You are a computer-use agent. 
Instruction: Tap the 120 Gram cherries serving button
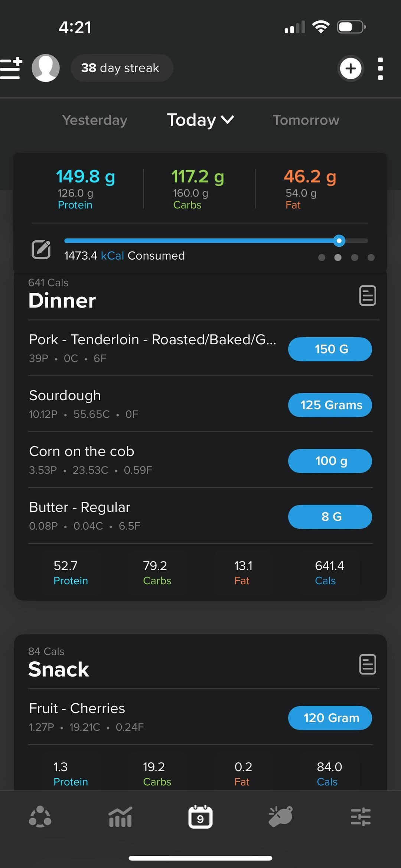coord(330,718)
